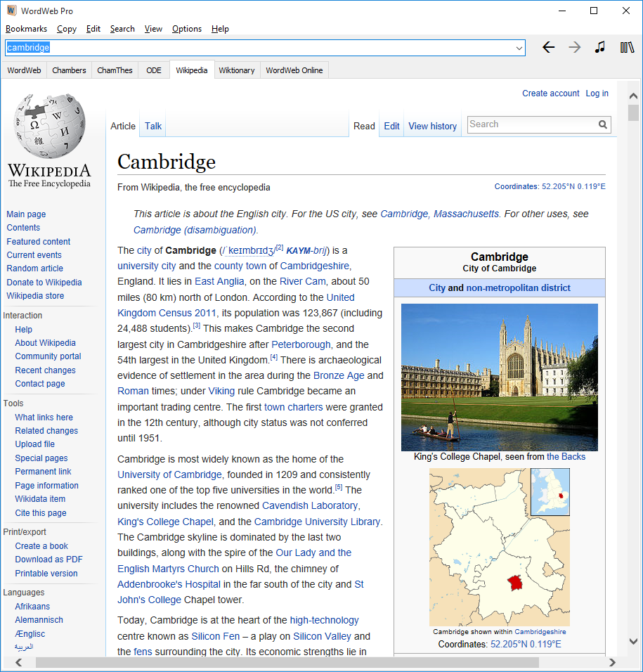Click the scroll up arrow
The width and height of the screenshot is (643, 672).
pyautogui.click(x=634, y=96)
